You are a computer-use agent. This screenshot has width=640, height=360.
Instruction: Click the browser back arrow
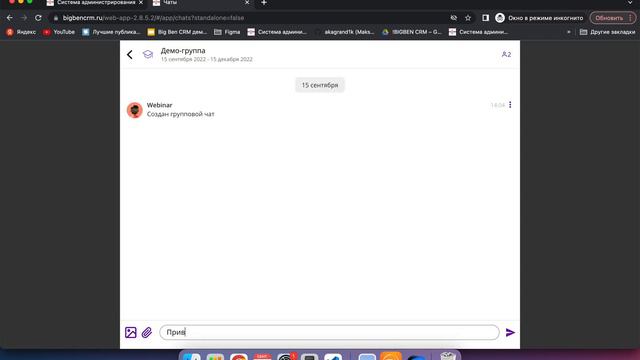10,18
